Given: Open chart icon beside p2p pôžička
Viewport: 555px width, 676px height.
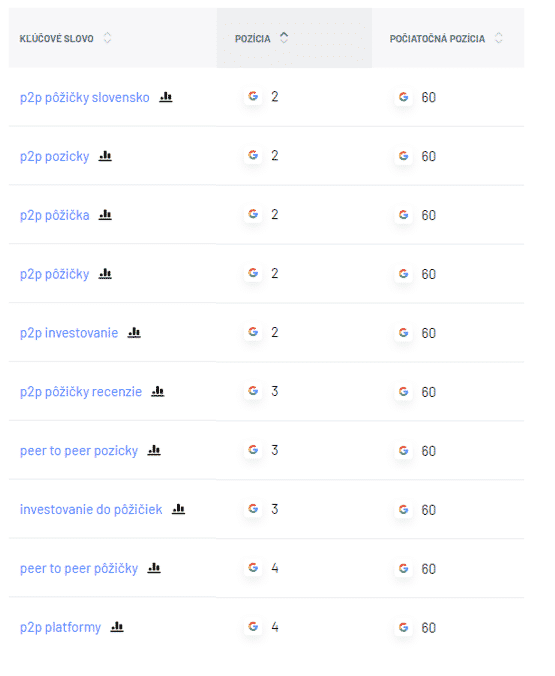Looking at the screenshot, I should [105, 215].
